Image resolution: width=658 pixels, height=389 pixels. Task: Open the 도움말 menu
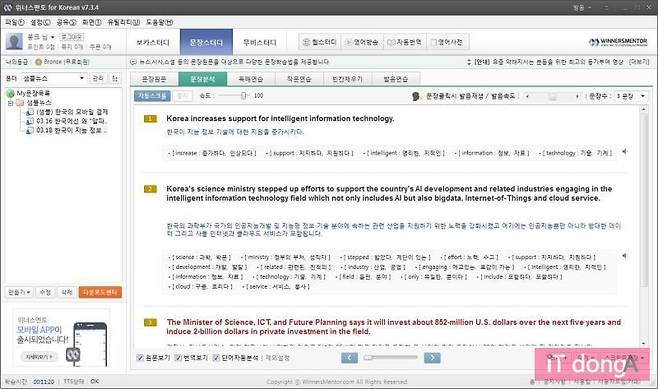159,22
